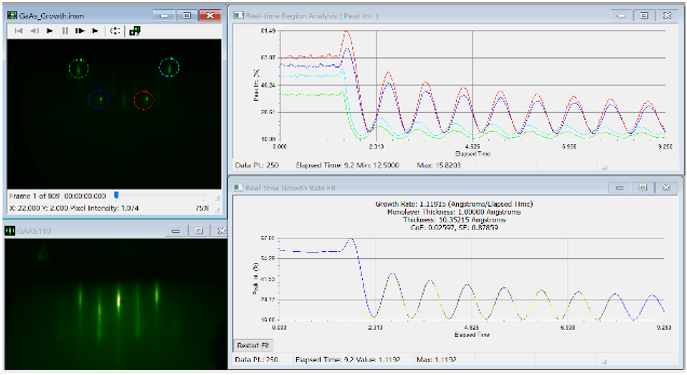Image resolution: width=687 pixels, height=375 pixels.
Task: Maximize the Real-time Growth Rate Fit window
Action: 643,188
